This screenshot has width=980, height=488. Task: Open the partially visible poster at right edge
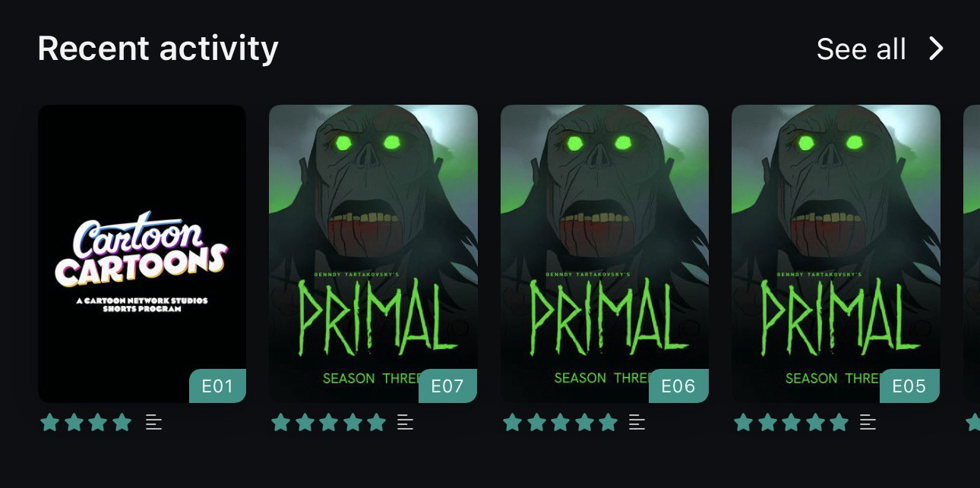click(x=972, y=253)
